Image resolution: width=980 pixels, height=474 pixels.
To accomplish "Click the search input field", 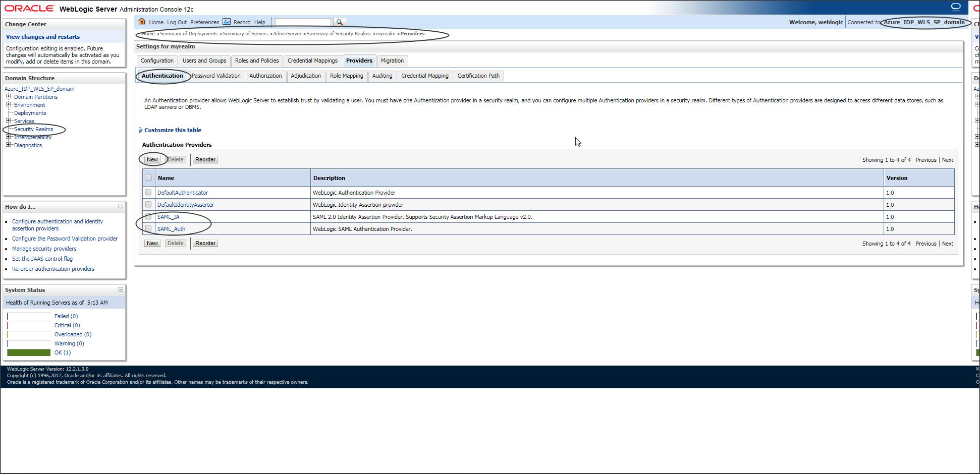I will [303, 22].
